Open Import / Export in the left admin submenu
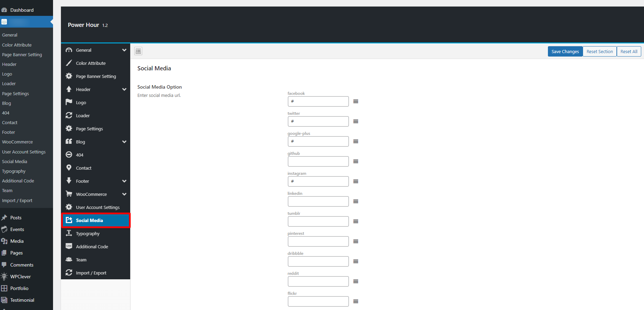The width and height of the screenshot is (644, 310). pyautogui.click(x=17, y=201)
